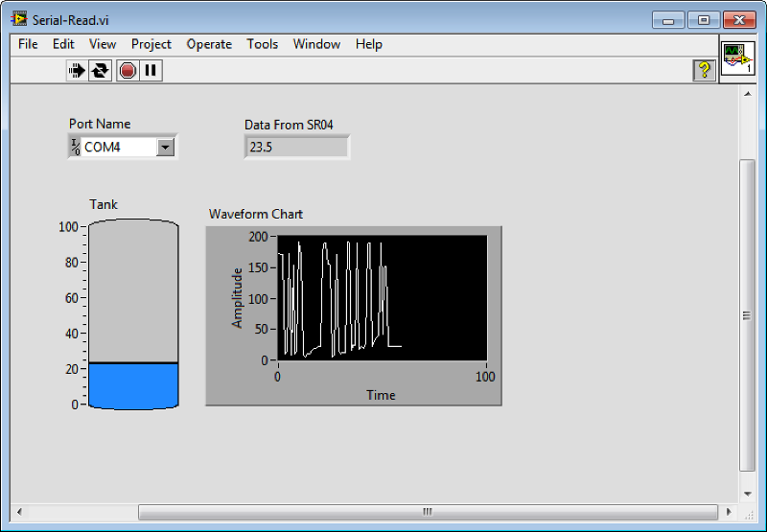Click the Data From SR04 label
The width and height of the screenshot is (767, 532).
(289, 126)
